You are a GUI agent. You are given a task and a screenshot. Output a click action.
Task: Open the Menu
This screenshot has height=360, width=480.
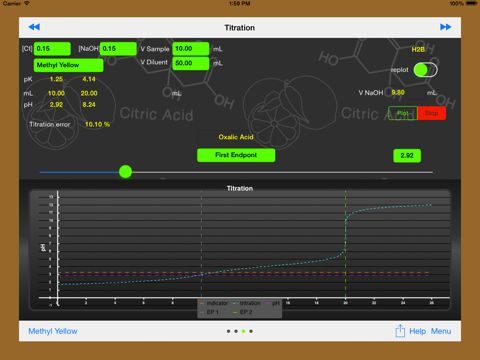point(441,331)
